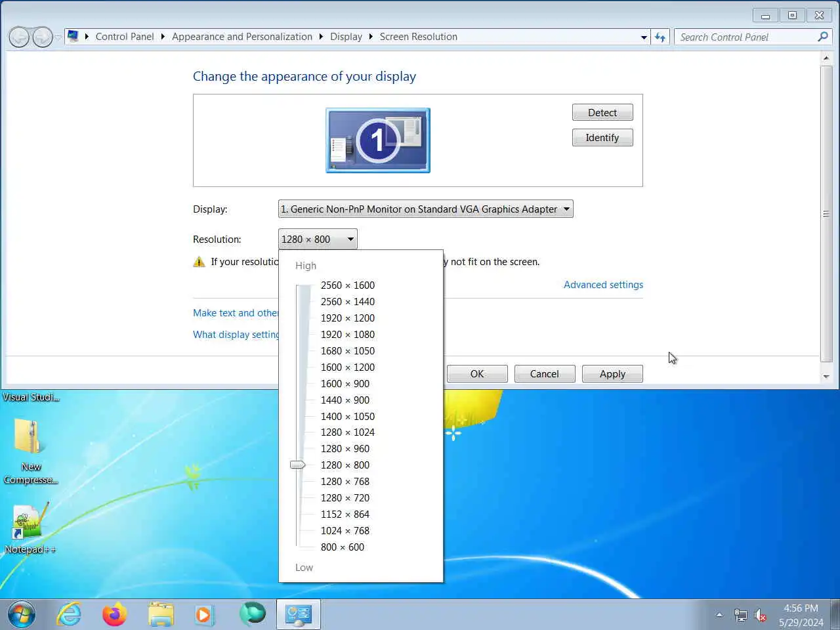
Task: Click the taskbar clock showing 4:56 PM
Action: pyautogui.click(x=801, y=615)
